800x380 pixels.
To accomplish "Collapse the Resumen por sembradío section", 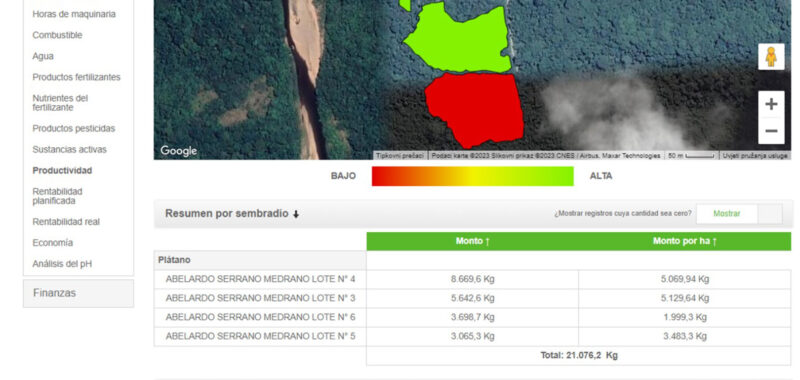I will click(232, 214).
